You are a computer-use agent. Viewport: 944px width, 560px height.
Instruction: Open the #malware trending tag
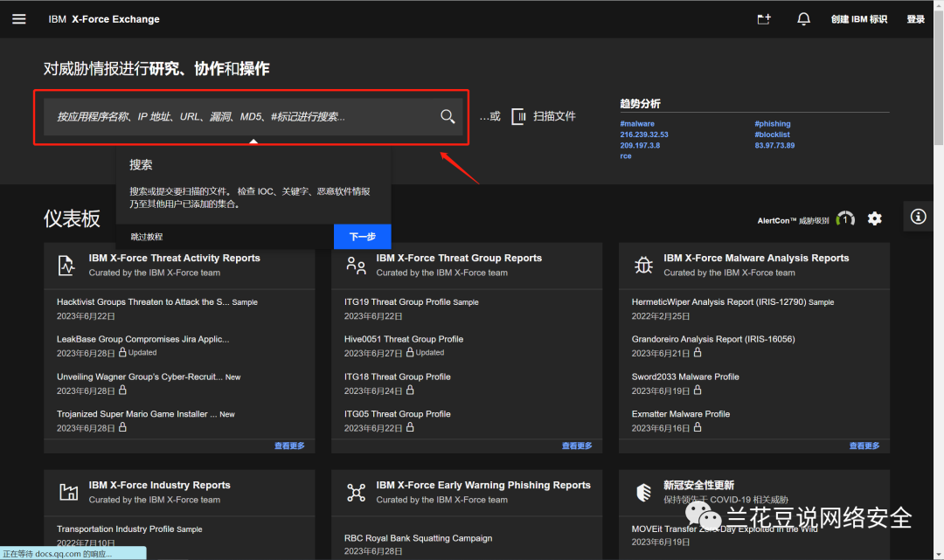(x=637, y=124)
